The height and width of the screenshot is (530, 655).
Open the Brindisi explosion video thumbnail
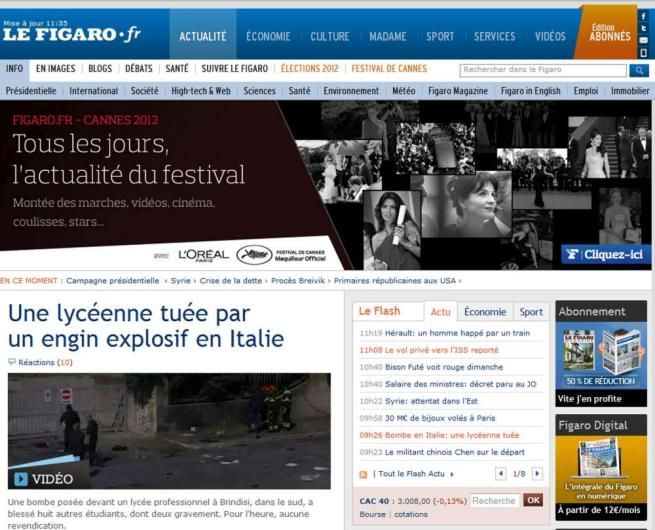pyautogui.click(x=169, y=431)
